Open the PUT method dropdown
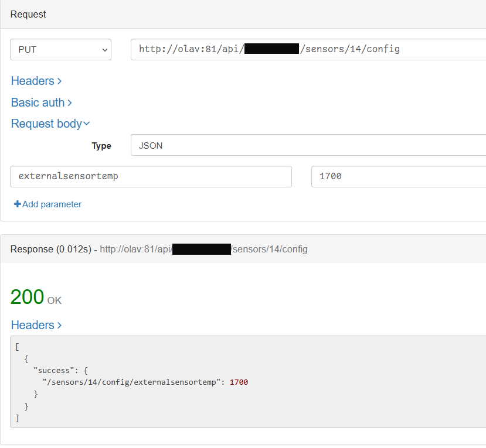This screenshot has width=486, height=448. tap(61, 50)
